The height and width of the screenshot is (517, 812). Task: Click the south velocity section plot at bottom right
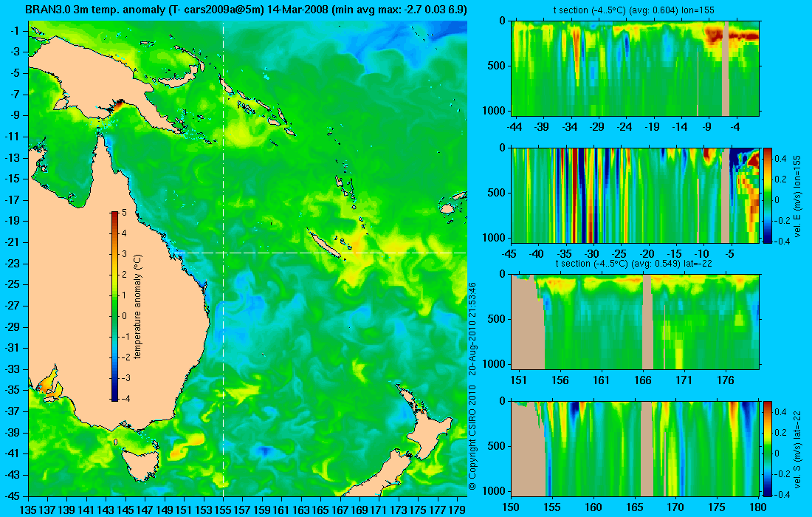click(635, 448)
